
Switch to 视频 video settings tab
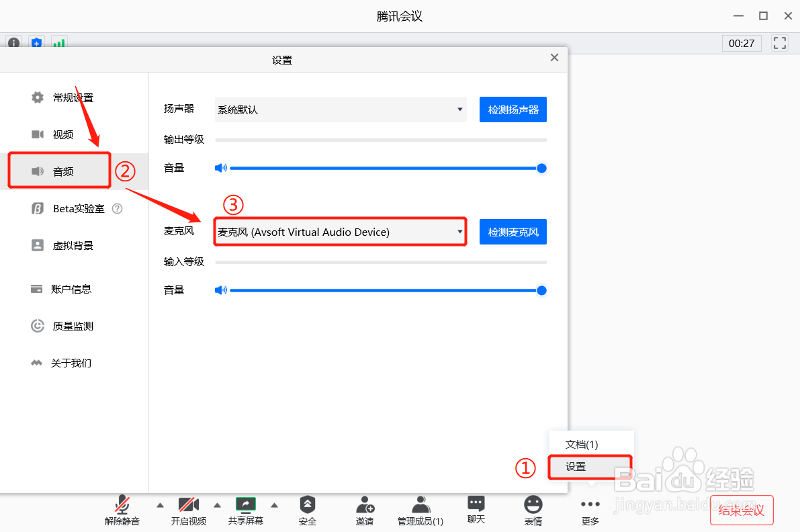point(74,134)
